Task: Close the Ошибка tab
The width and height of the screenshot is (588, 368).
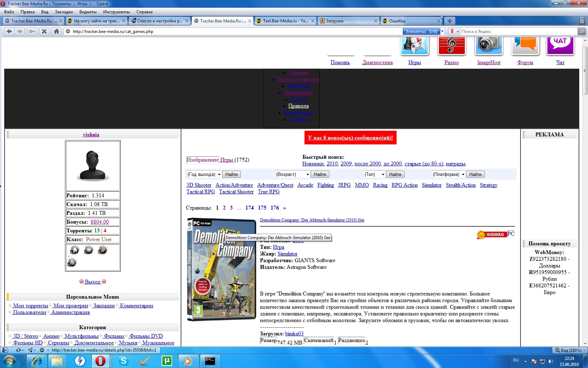Action: [439, 21]
